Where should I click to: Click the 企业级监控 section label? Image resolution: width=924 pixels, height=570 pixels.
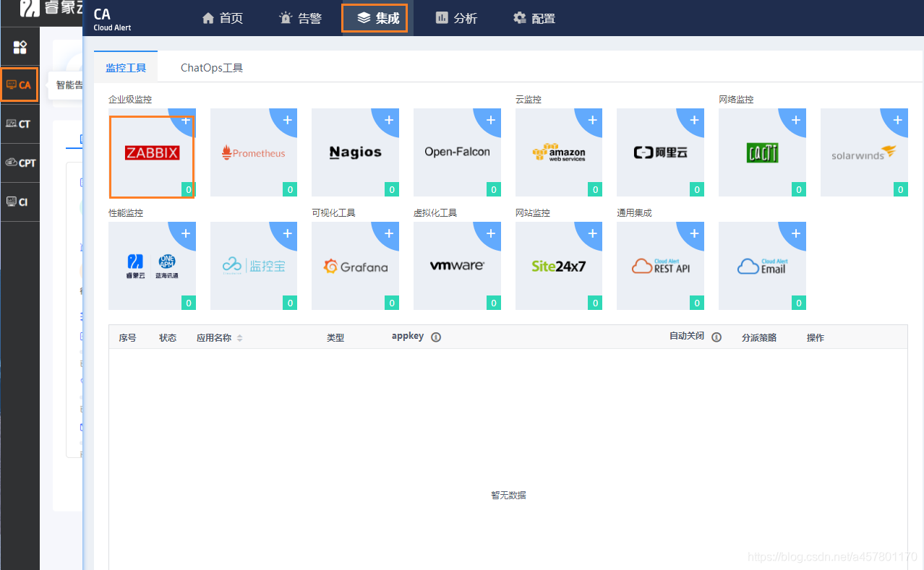130,99
